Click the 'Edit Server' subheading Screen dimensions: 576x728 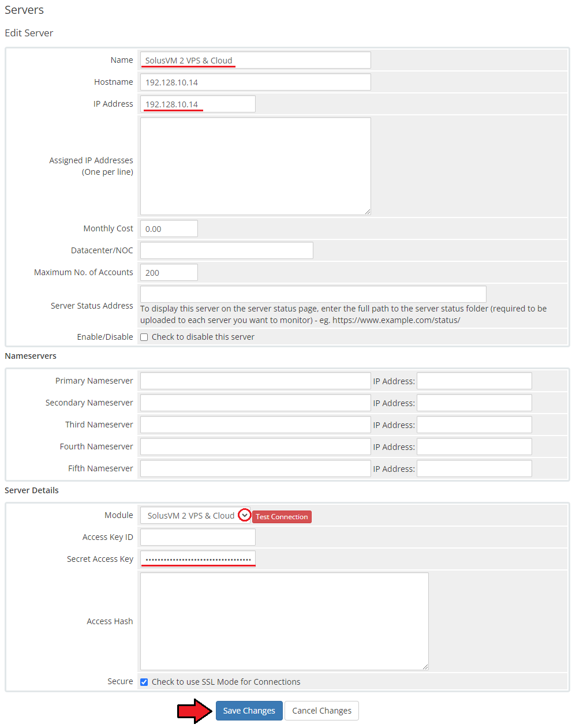coord(29,33)
